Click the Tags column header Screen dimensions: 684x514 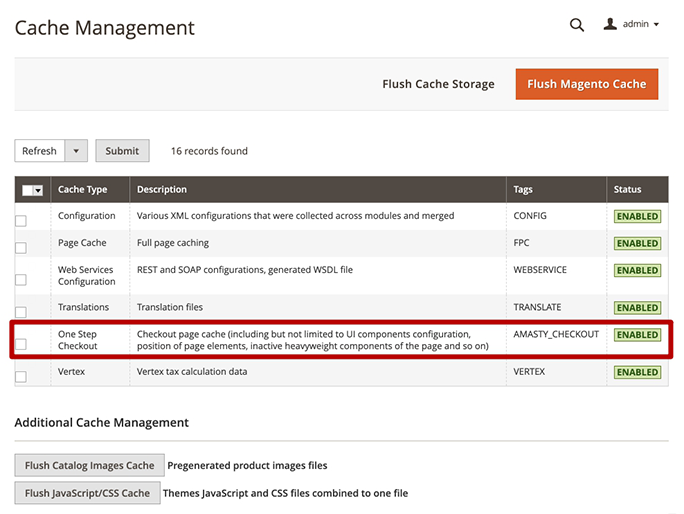pyautogui.click(x=523, y=189)
